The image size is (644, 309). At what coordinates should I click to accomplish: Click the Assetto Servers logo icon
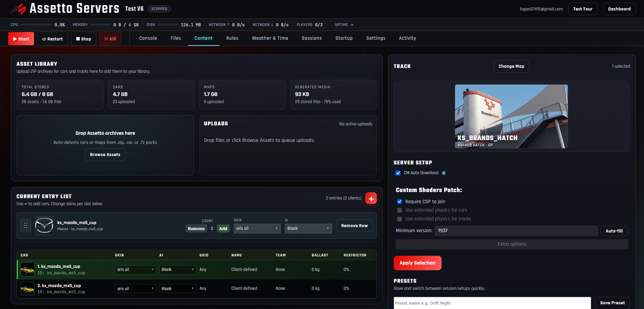point(19,9)
